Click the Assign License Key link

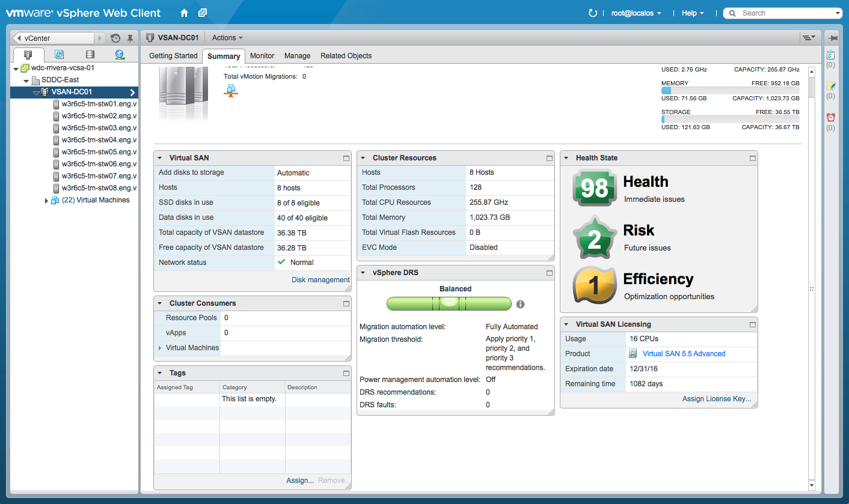click(x=717, y=399)
